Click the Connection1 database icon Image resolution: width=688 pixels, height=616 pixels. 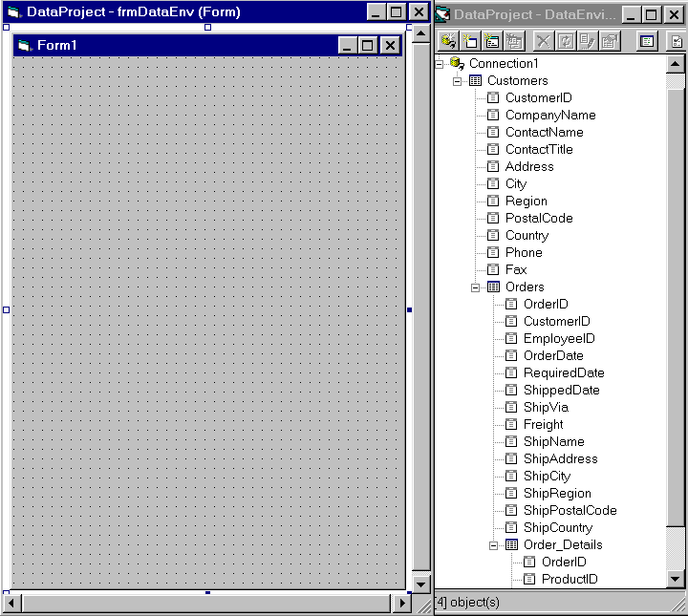pos(457,64)
